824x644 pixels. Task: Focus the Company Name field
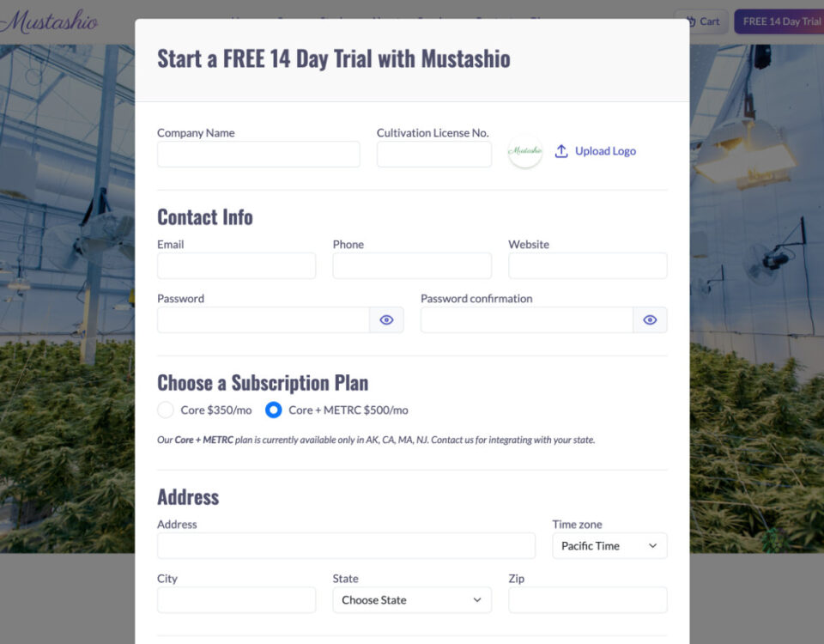click(x=258, y=155)
